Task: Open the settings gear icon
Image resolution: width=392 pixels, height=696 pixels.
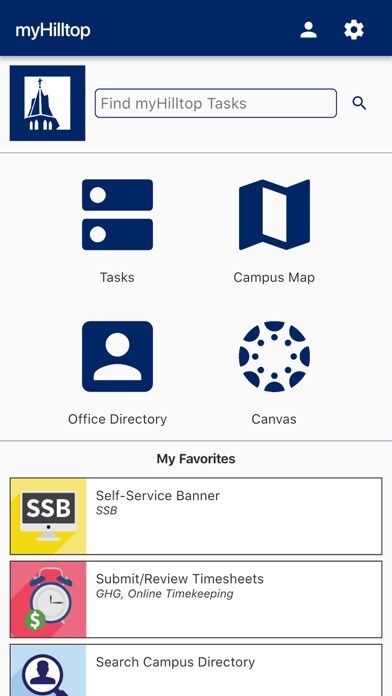Action: (x=354, y=30)
